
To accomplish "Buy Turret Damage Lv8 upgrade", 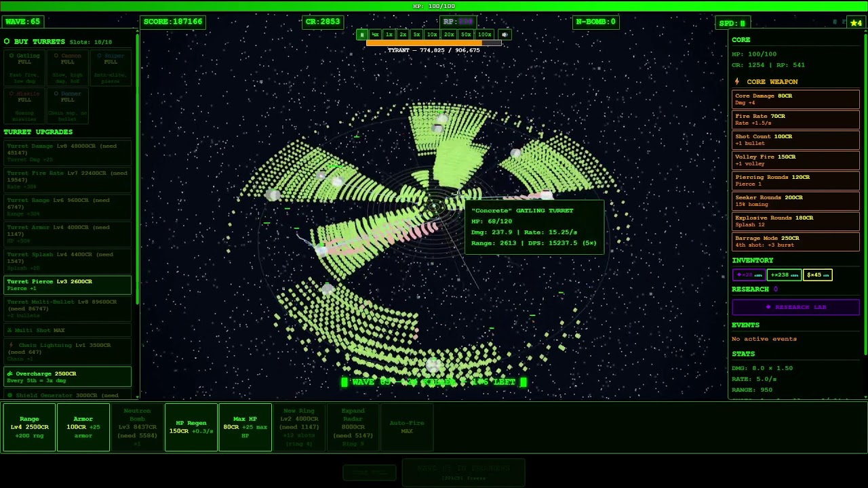I will (x=67, y=152).
